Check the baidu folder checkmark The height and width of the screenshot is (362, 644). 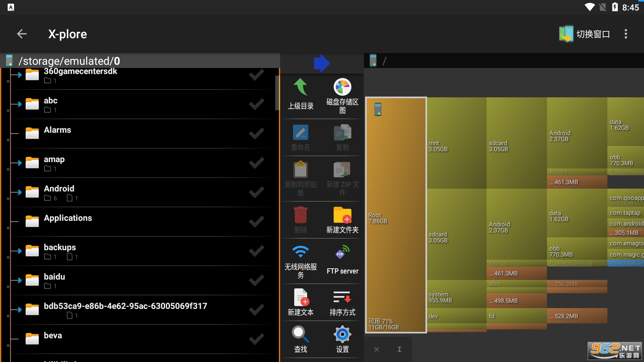(x=256, y=280)
